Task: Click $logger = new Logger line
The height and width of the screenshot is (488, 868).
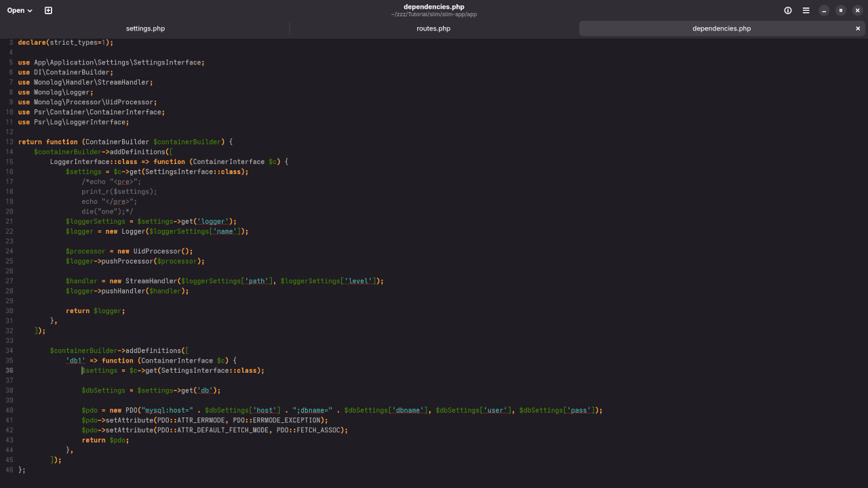Action: pos(157,231)
